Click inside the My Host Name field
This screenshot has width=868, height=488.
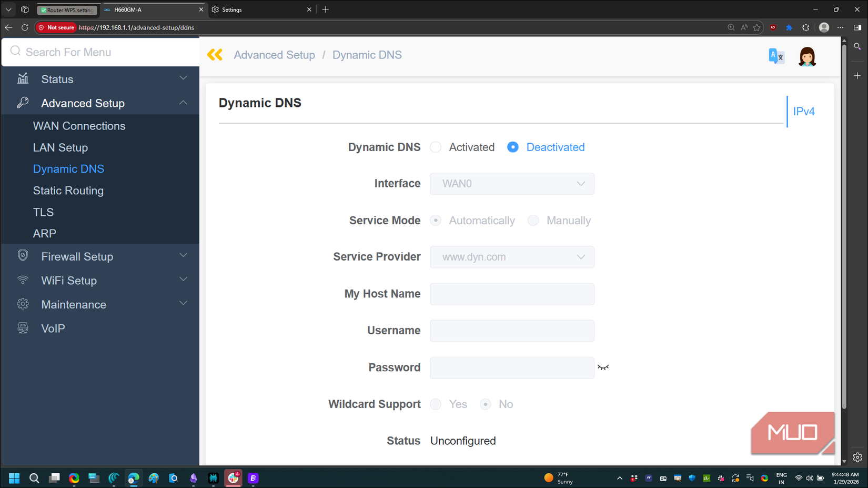[511, 294]
